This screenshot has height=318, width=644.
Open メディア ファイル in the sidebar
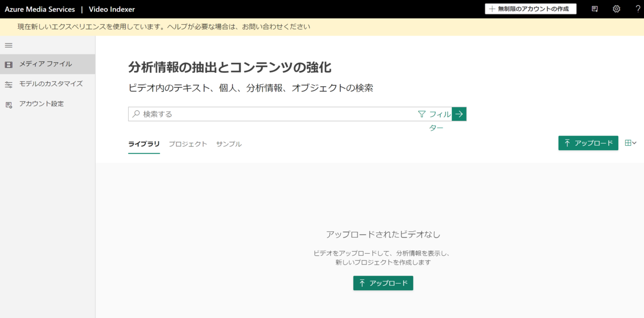(x=48, y=64)
